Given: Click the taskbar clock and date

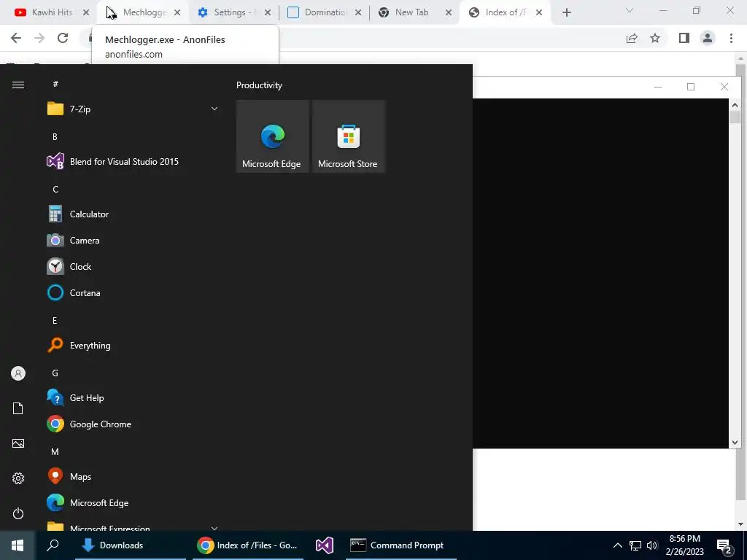Looking at the screenshot, I should (x=684, y=545).
